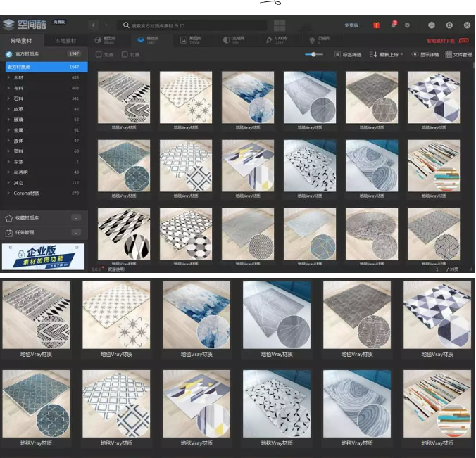
Task: Expand the 金属 category
Action: pyautogui.click(x=8, y=130)
